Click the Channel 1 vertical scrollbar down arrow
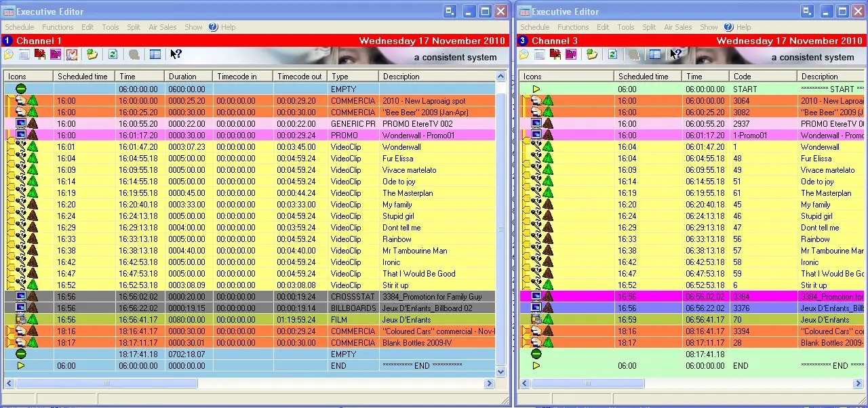Viewport: 868px width, 408px height. [x=501, y=371]
